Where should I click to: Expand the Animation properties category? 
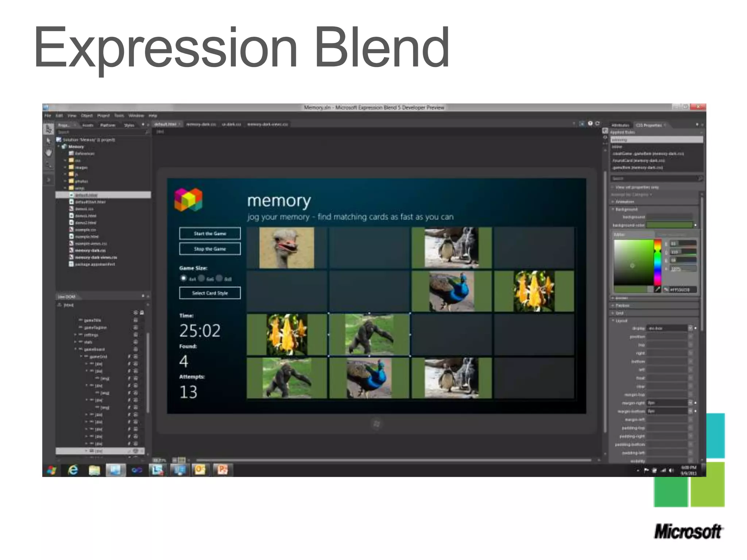[x=613, y=202]
